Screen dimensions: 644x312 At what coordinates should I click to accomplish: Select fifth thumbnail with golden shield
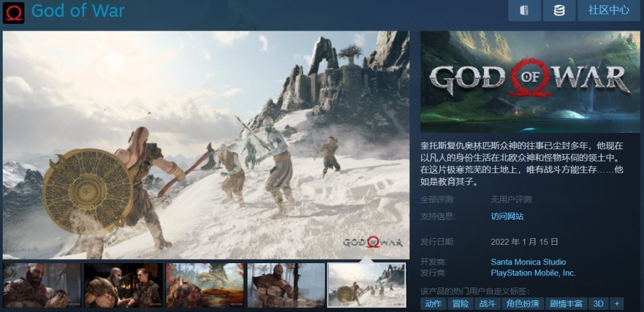point(367,286)
